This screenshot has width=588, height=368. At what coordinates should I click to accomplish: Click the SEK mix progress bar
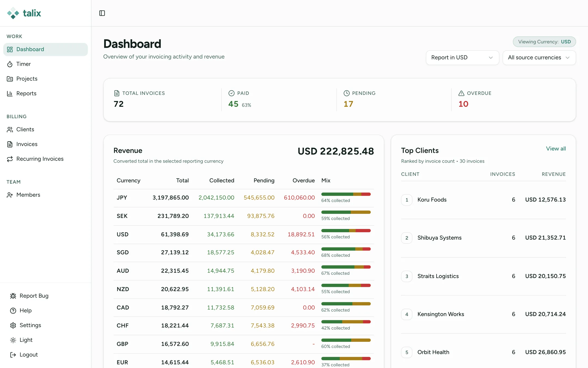[346, 212]
